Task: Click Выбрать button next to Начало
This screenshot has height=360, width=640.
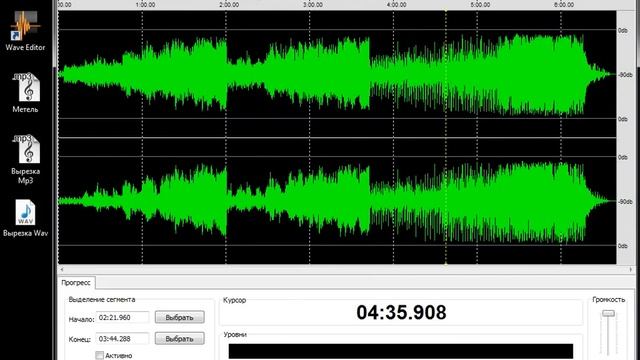Action: pyautogui.click(x=180, y=317)
